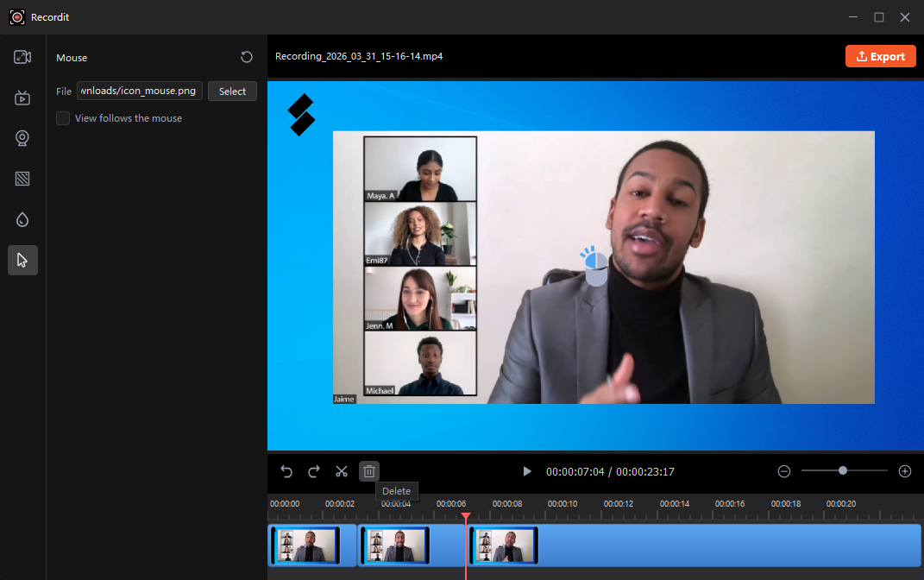Delete the selected clip with trash icon
The width and height of the screenshot is (924, 580).
(x=369, y=471)
